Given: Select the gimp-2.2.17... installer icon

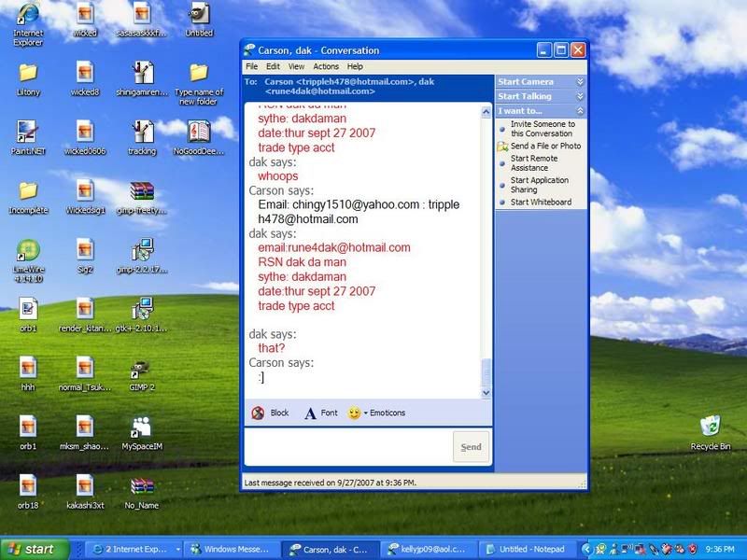Looking at the screenshot, I should (x=142, y=256).
